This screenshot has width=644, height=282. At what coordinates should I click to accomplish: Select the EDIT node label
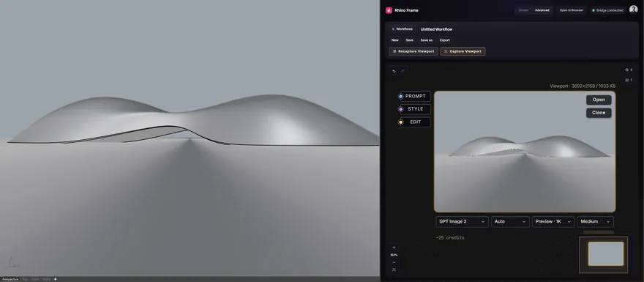coord(416,122)
